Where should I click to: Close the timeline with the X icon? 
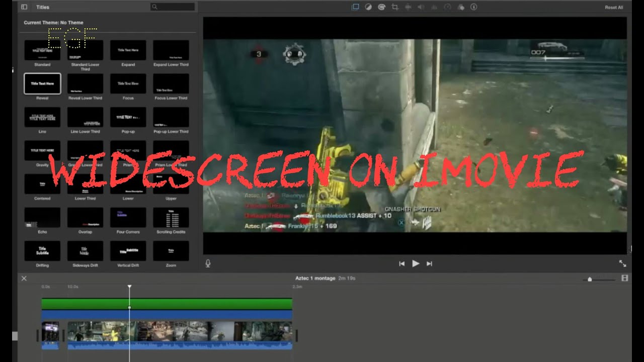pos(24,278)
